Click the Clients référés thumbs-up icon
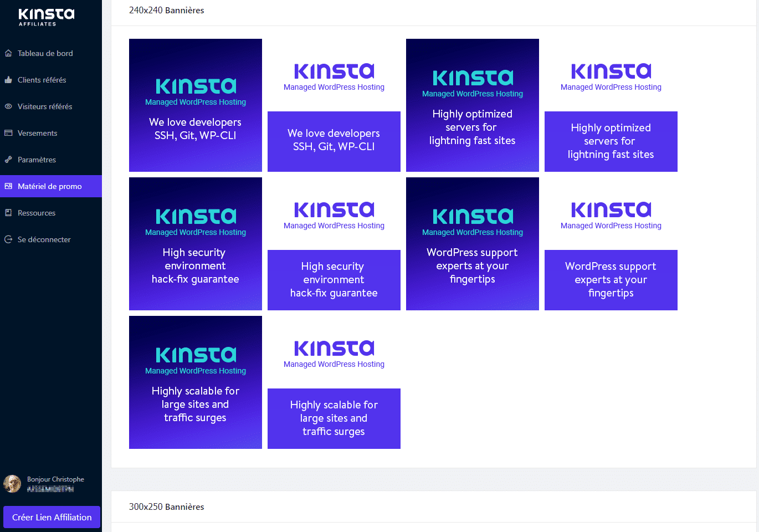 click(x=8, y=80)
